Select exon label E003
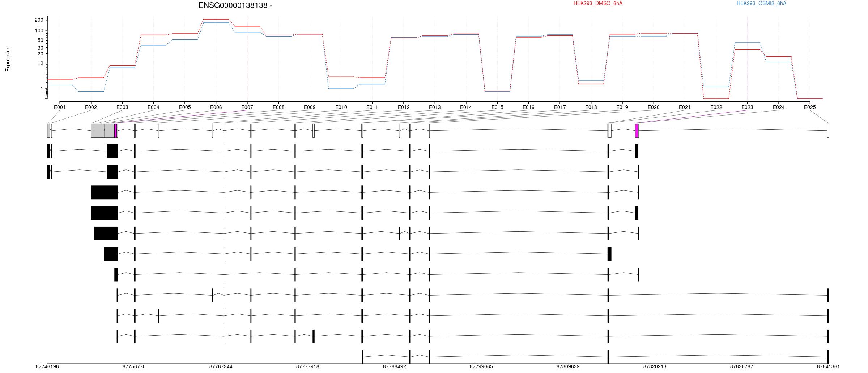The image size is (868, 373). click(x=122, y=107)
